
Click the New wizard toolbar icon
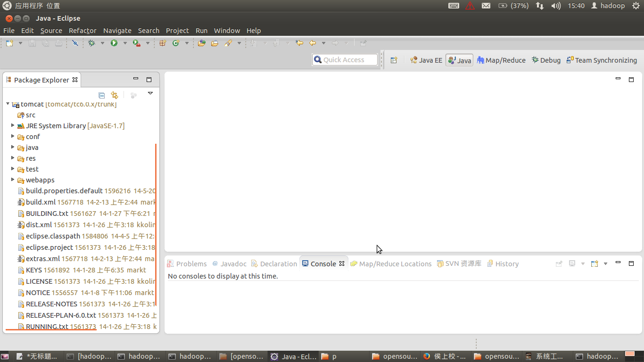(x=10, y=43)
